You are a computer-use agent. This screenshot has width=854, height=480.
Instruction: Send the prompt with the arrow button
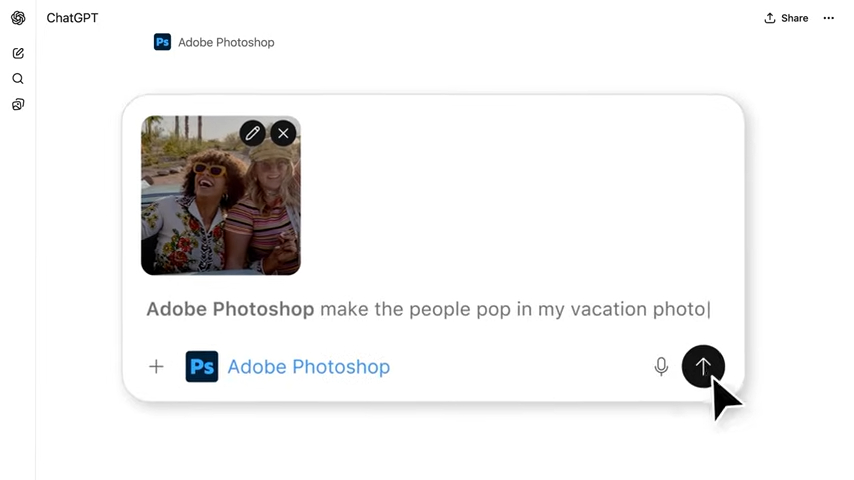(703, 367)
